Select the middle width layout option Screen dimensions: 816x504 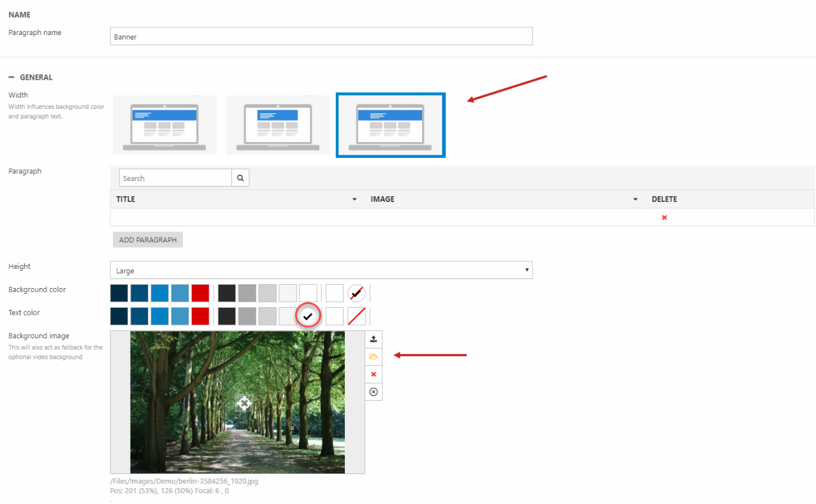click(x=277, y=125)
